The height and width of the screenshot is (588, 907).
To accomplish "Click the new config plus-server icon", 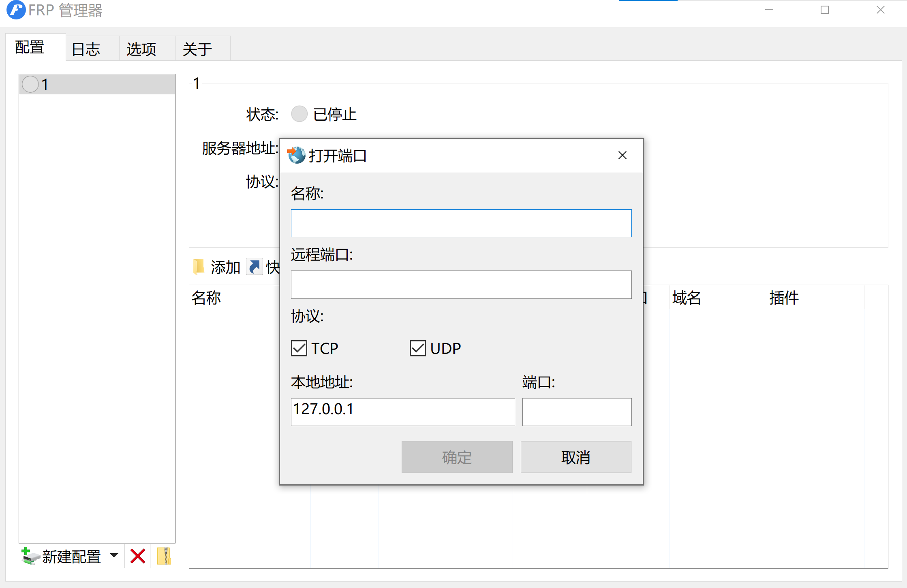I will click(30, 556).
